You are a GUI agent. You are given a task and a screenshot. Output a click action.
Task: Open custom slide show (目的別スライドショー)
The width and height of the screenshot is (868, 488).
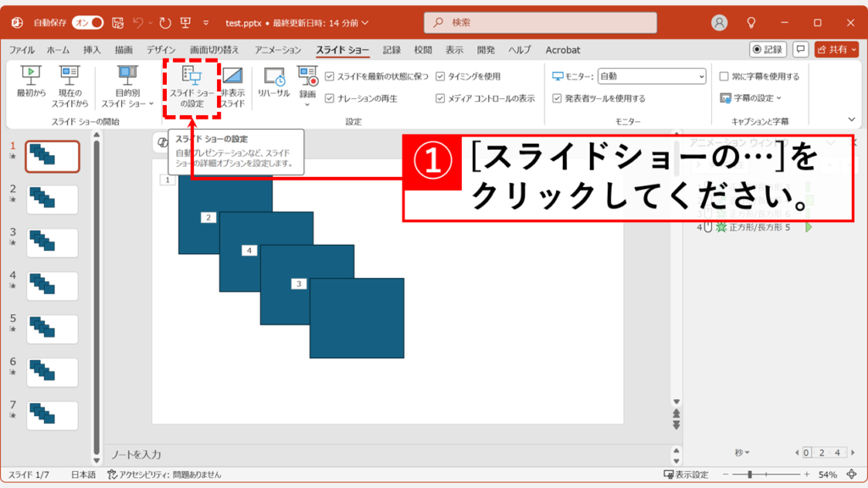click(x=127, y=86)
